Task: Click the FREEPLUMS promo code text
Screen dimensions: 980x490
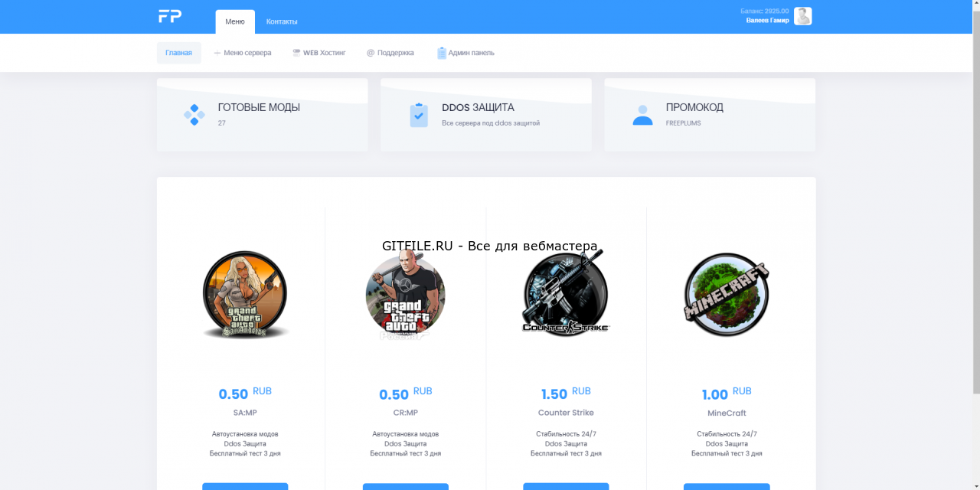Action: (x=683, y=122)
